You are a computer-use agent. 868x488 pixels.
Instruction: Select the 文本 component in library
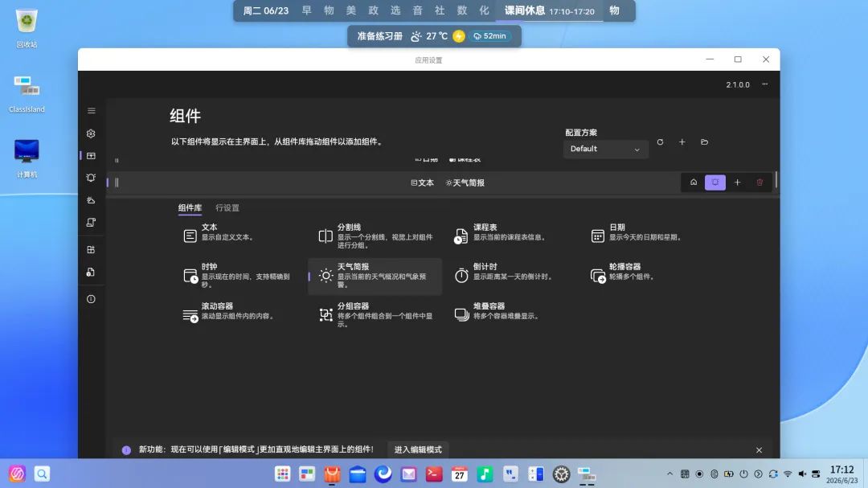(239, 236)
